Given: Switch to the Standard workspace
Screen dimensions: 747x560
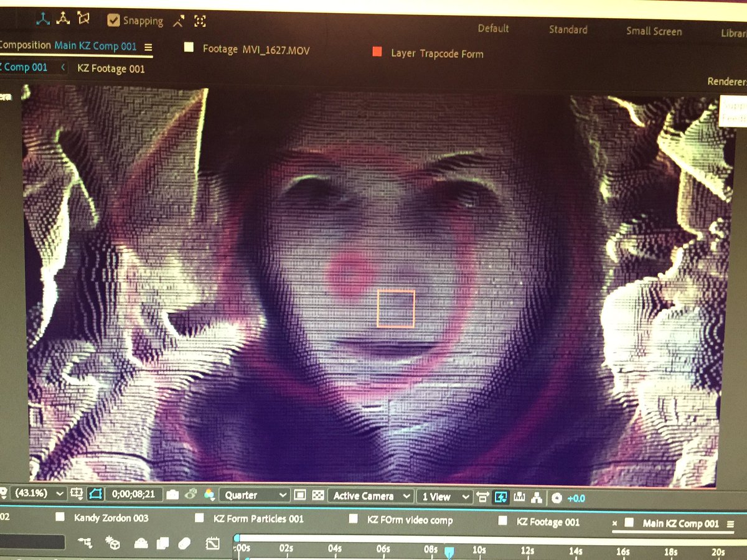Looking at the screenshot, I should [567, 29].
